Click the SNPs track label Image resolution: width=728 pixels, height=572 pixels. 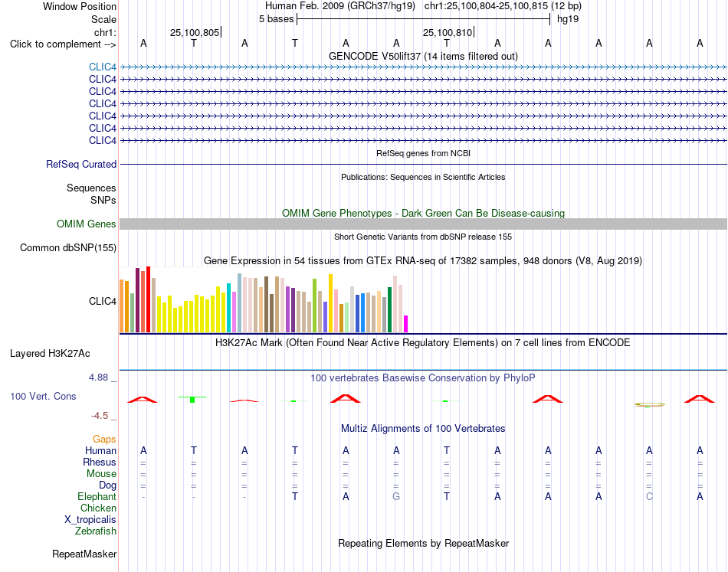[103, 200]
